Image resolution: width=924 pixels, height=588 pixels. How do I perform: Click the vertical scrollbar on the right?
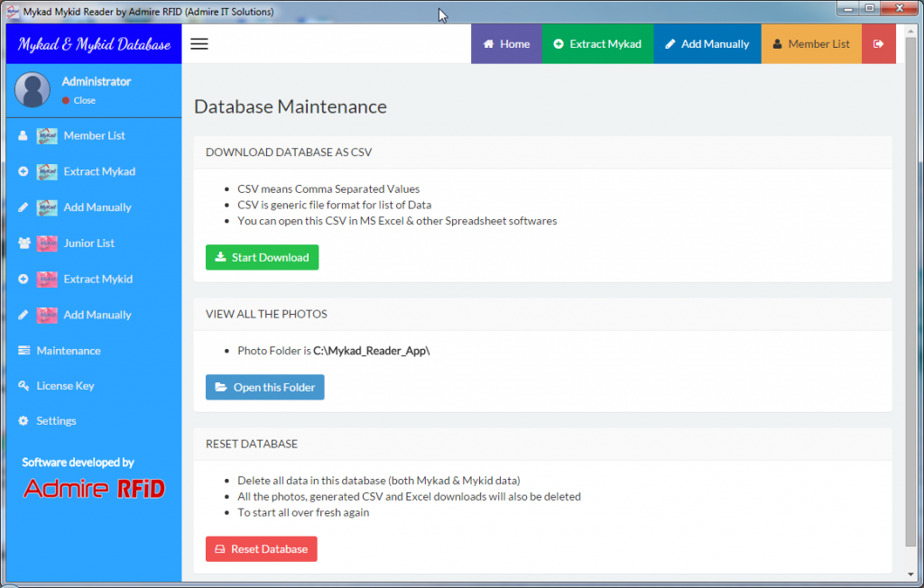[x=910, y=298]
